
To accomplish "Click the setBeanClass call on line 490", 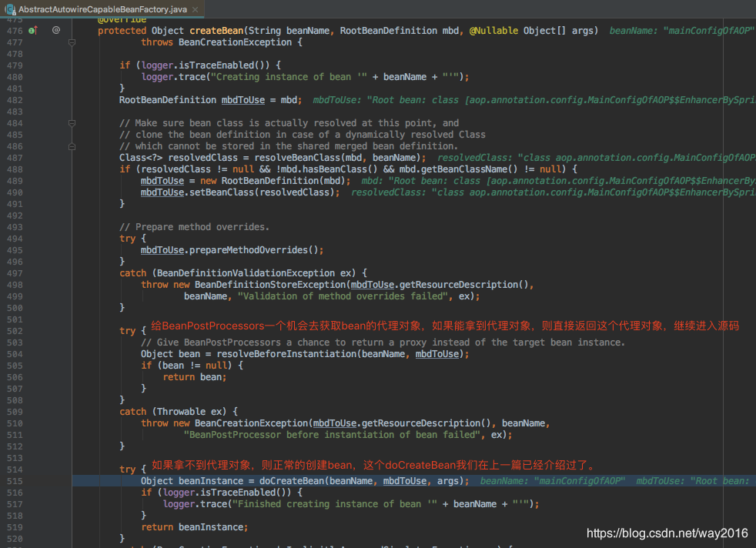I will pyautogui.click(x=219, y=192).
